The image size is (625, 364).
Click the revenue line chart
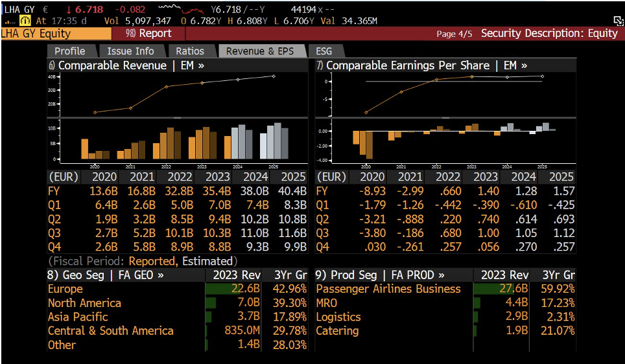click(178, 95)
